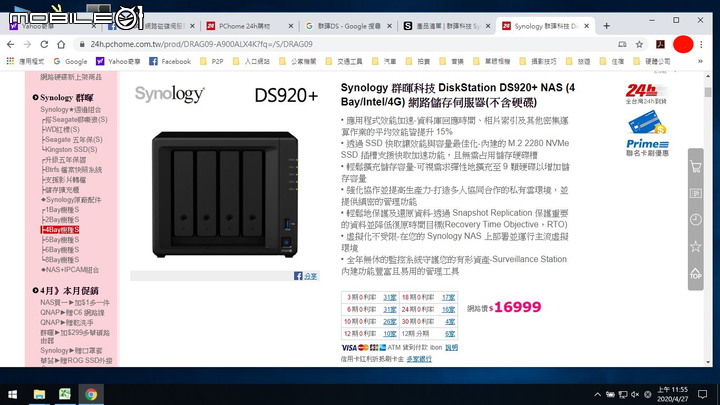Reload the page with the refresh button
The height and width of the screenshot is (405, 720).
click(x=44, y=45)
